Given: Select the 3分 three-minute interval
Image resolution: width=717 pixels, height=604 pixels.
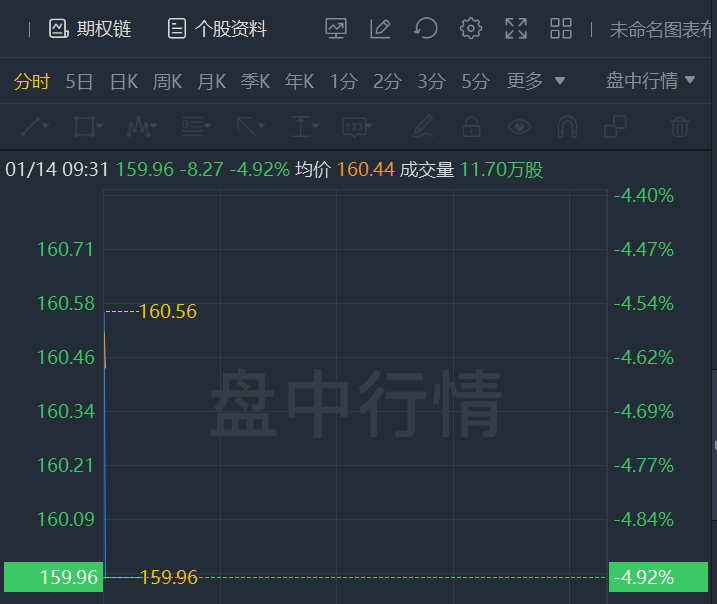Looking at the screenshot, I should [431, 81].
